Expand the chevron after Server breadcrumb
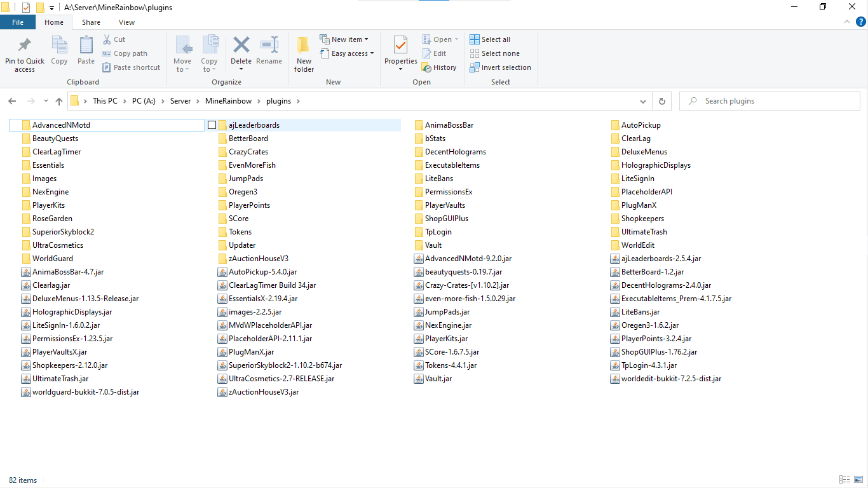Screen dimensions: 868x488 tap(198, 101)
